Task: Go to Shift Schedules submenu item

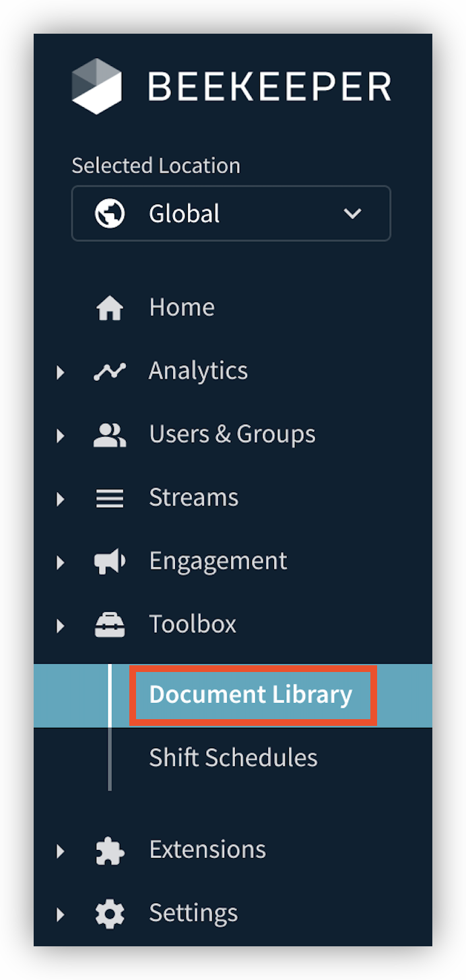Action: [233, 758]
